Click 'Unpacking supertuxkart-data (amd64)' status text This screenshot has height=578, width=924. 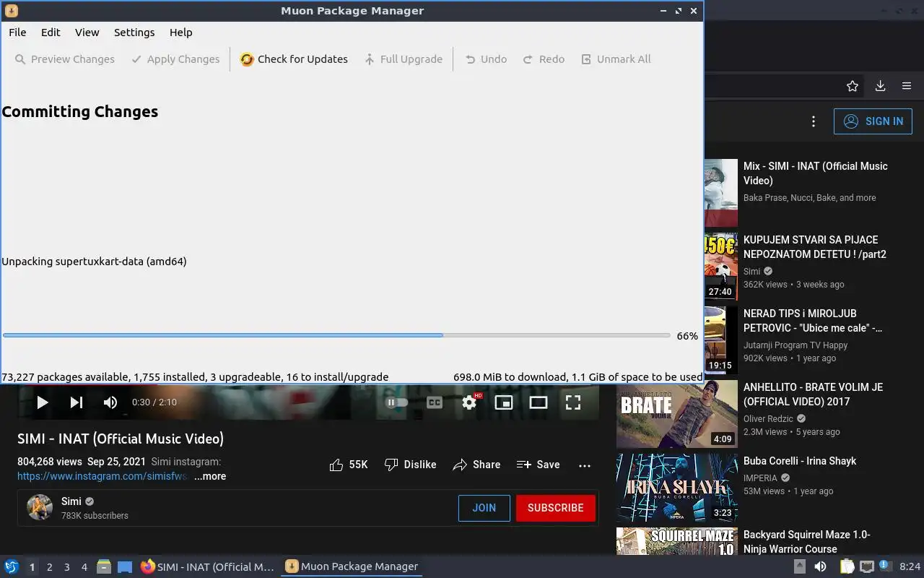pyautogui.click(x=94, y=262)
